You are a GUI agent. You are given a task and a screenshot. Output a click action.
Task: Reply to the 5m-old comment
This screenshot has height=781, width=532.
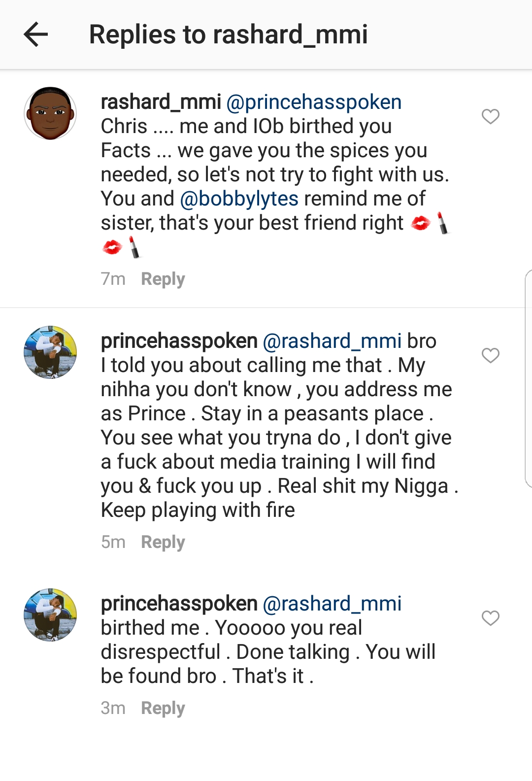click(x=163, y=542)
